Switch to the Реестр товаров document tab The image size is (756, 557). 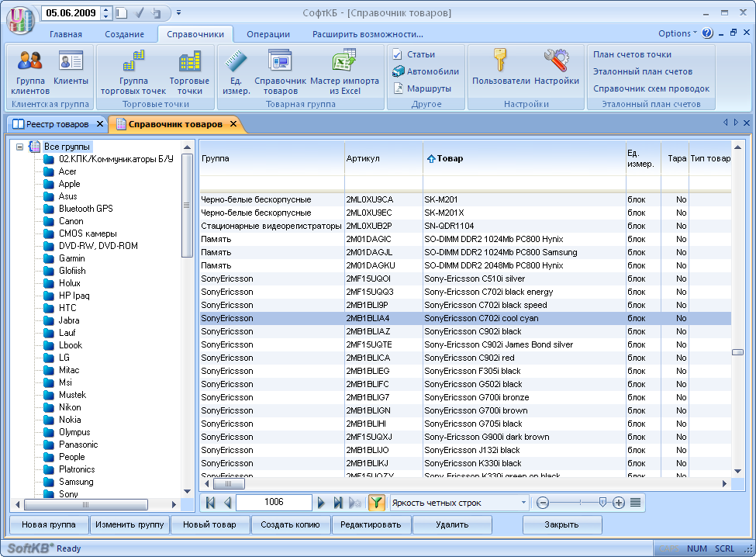coord(57,124)
